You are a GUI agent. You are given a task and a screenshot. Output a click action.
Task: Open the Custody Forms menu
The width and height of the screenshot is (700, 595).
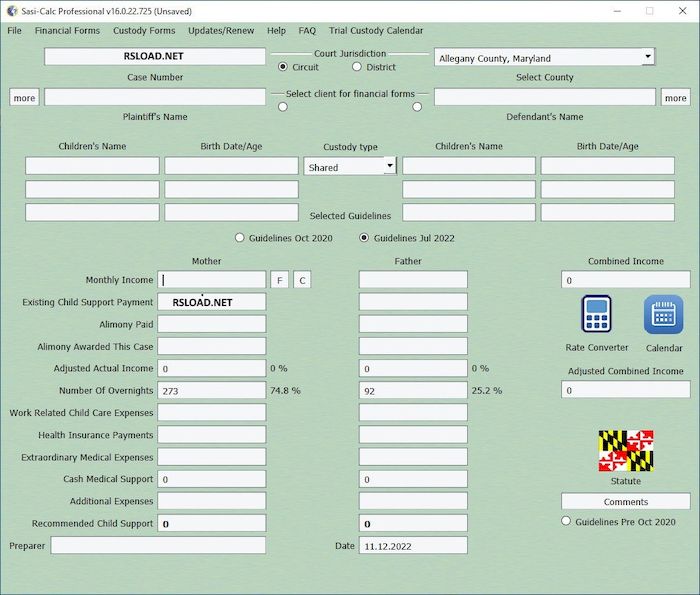click(144, 30)
